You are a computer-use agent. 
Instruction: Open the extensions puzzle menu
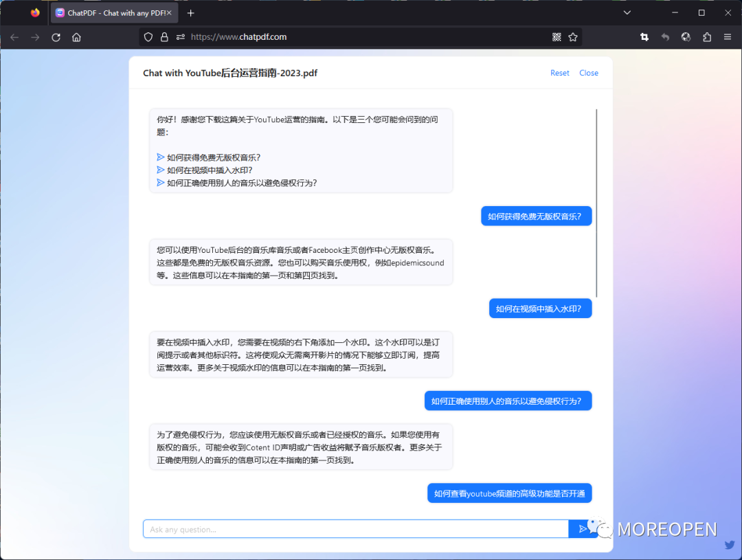coord(707,37)
